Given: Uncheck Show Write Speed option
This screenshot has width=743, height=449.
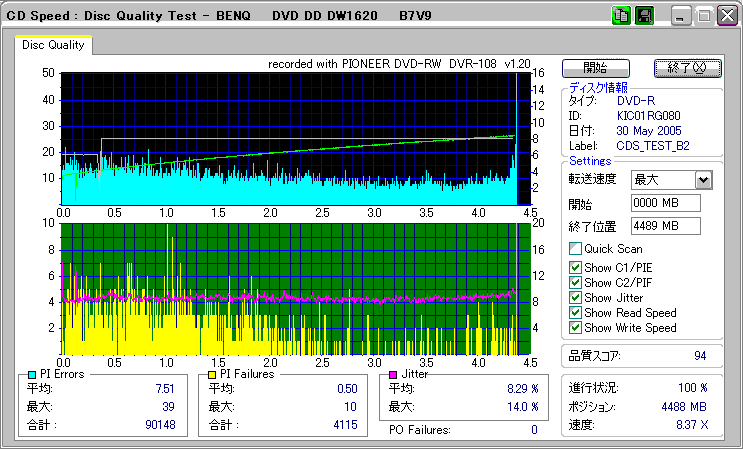Looking at the screenshot, I should pyautogui.click(x=575, y=327).
